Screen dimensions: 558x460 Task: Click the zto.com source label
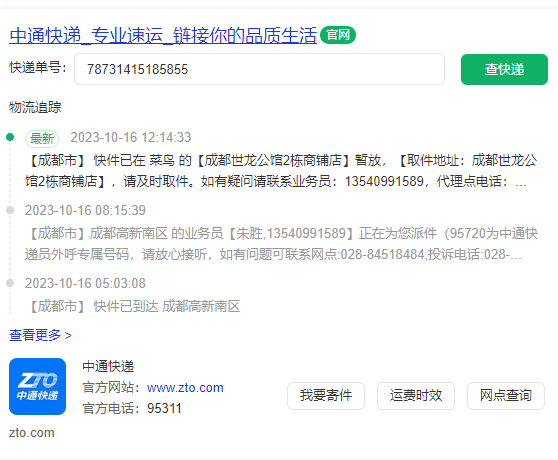32,433
